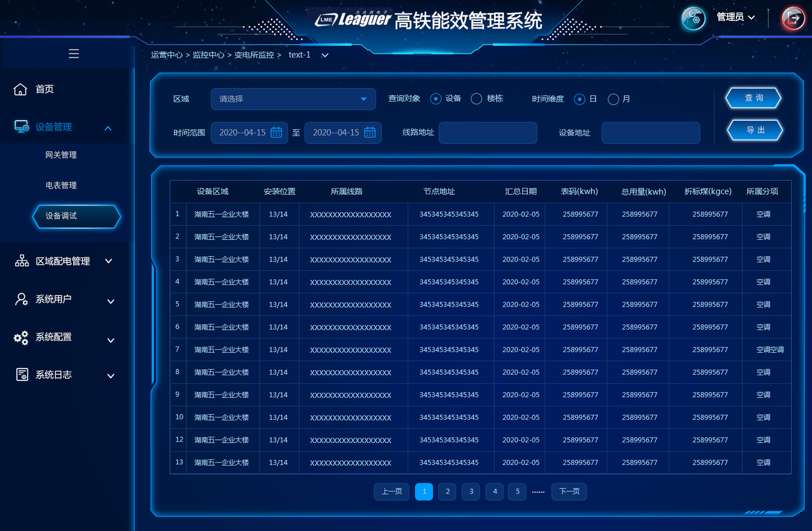This screenshot has height=531, width=812.
Task: Click the user-gear icon beside 系统用户
Action: [x=21, y=299]
